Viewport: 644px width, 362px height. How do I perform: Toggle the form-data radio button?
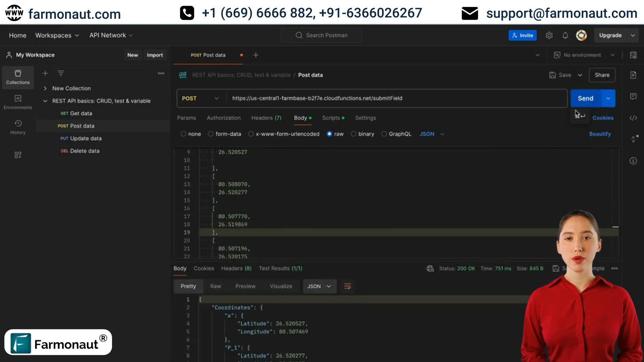pos(210,133)
